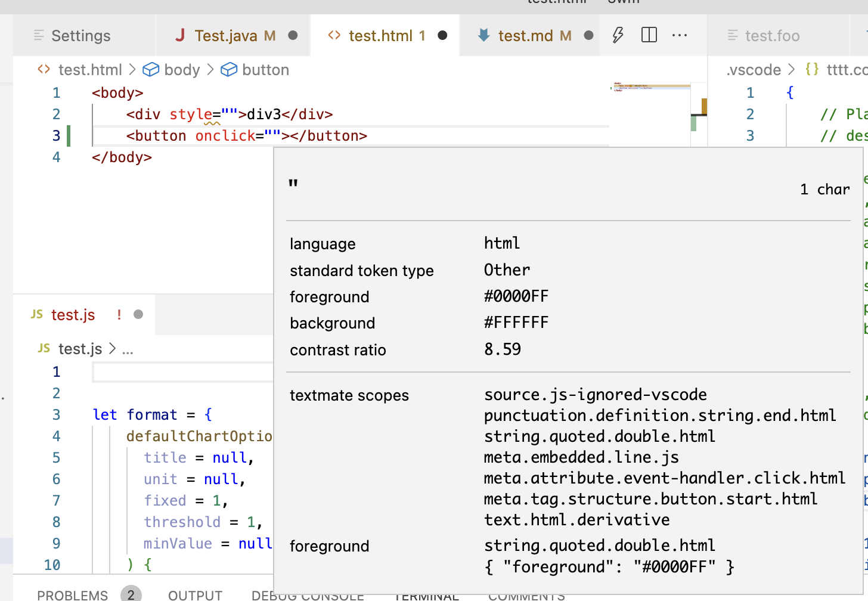Viewport: 868px width, 601px height.
Task: Open the Split Editor icon
Action: pyautogui.click(x=649, y=35)
